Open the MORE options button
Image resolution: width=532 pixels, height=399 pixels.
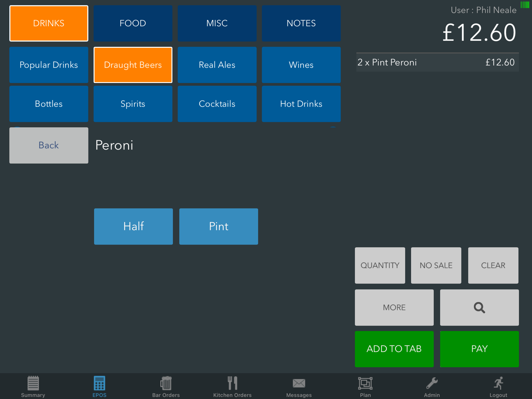394,307
